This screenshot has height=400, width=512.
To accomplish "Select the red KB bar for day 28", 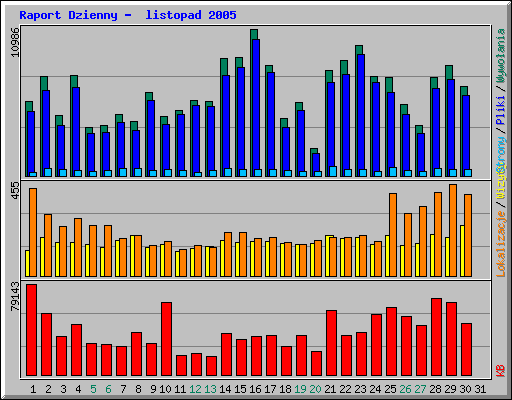I will (436, 337).
